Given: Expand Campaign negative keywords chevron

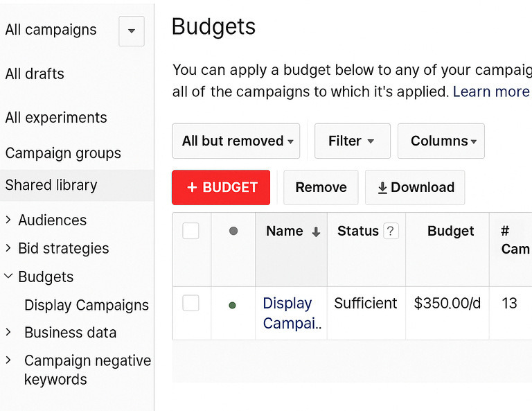Looking at the screenshot, I should [x=8, y=360].
